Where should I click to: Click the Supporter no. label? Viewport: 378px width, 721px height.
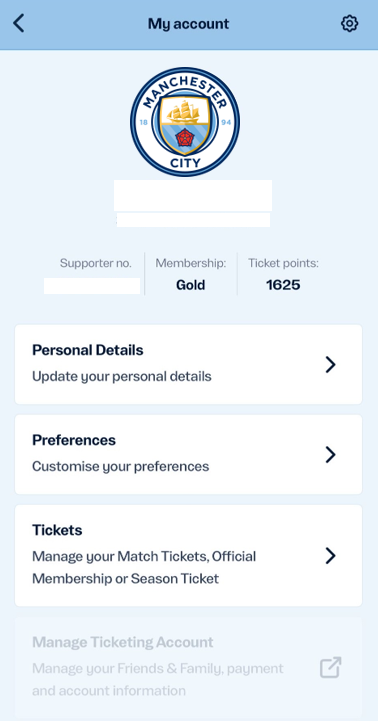tap(96, 263)
